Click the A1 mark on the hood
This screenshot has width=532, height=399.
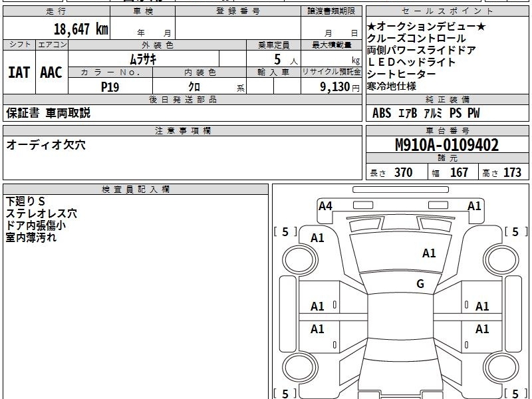pyautogui.click(x=429, y=253)
